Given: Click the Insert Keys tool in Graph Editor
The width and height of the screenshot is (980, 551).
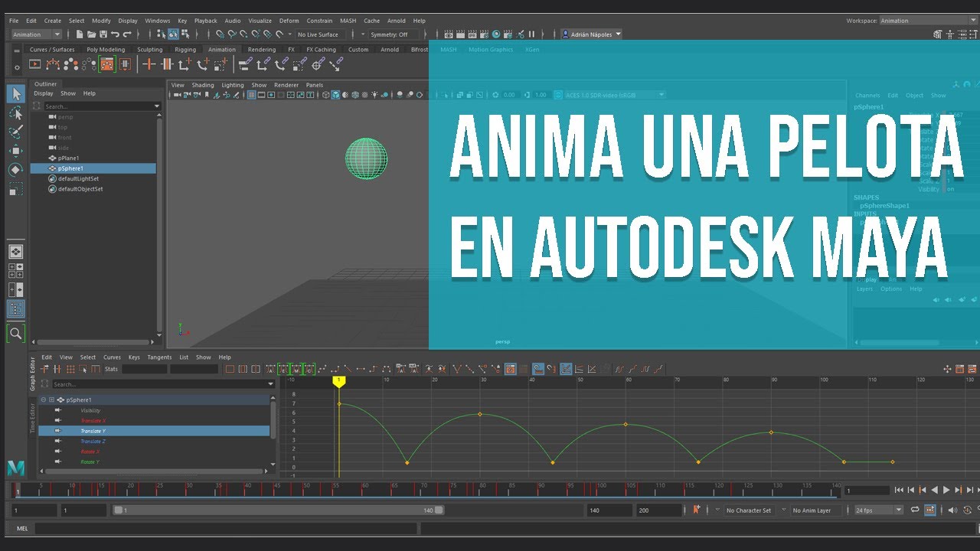Looking at the screenshot, I should pos(57,369).
